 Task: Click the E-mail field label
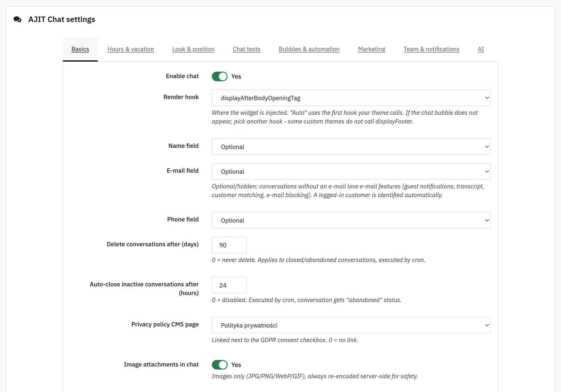pos(183,170)
